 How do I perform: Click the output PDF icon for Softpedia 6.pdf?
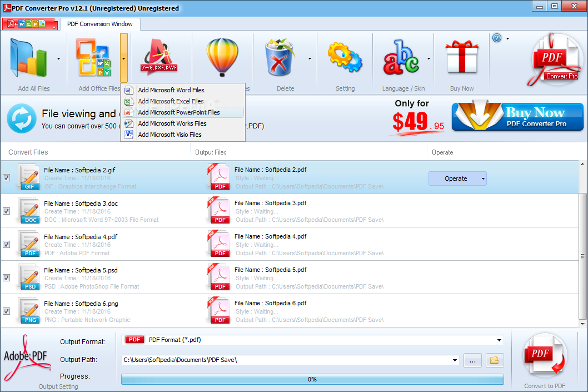218,311
